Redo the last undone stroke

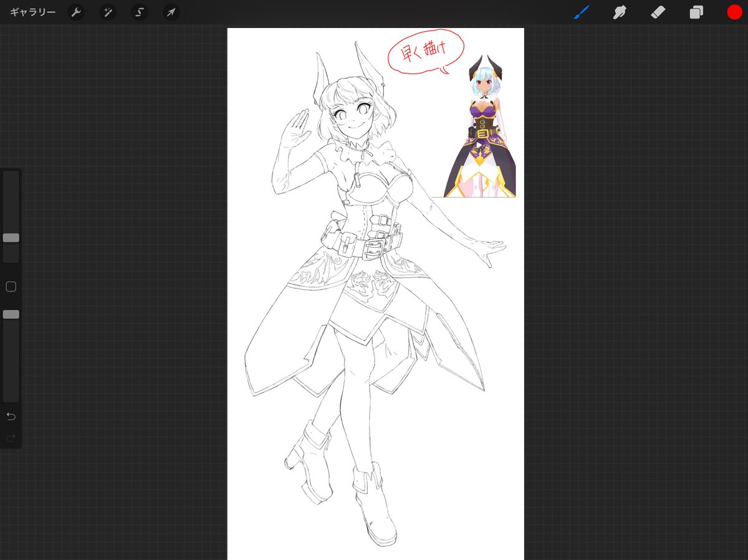pos(11,439)
